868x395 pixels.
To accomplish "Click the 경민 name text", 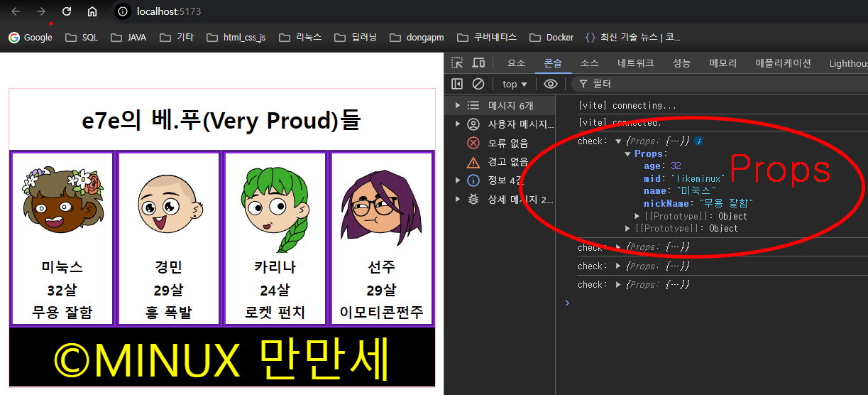I will click(169, 267).
